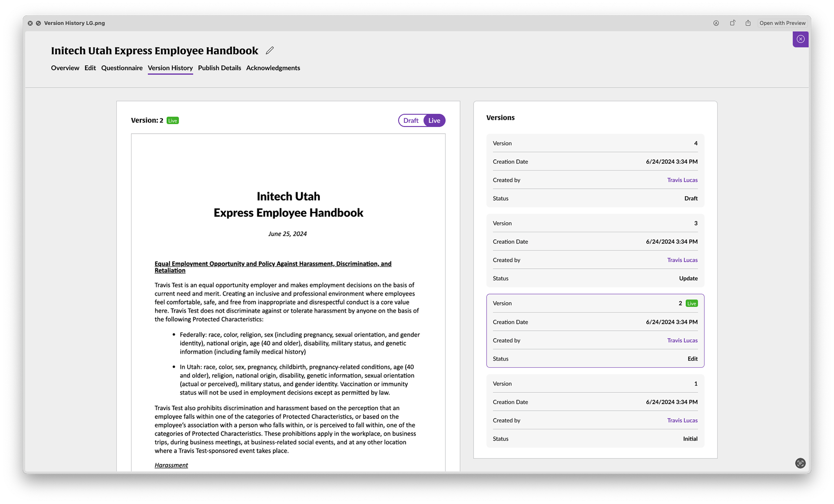Click the Markup icon in Quick Look toolbar
The height and width of the screenshot is (504, 834).
tap(716, 23)
